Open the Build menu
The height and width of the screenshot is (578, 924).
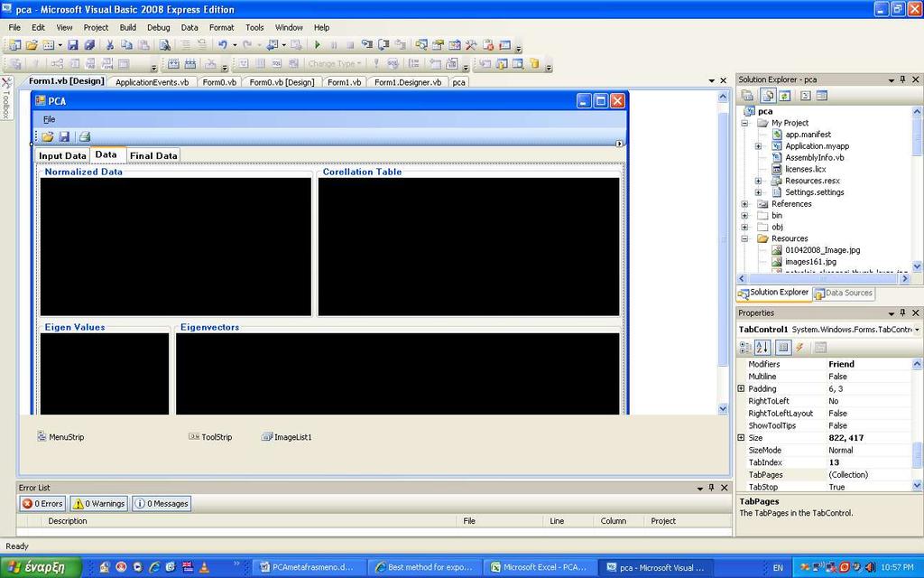click(128, 28)
